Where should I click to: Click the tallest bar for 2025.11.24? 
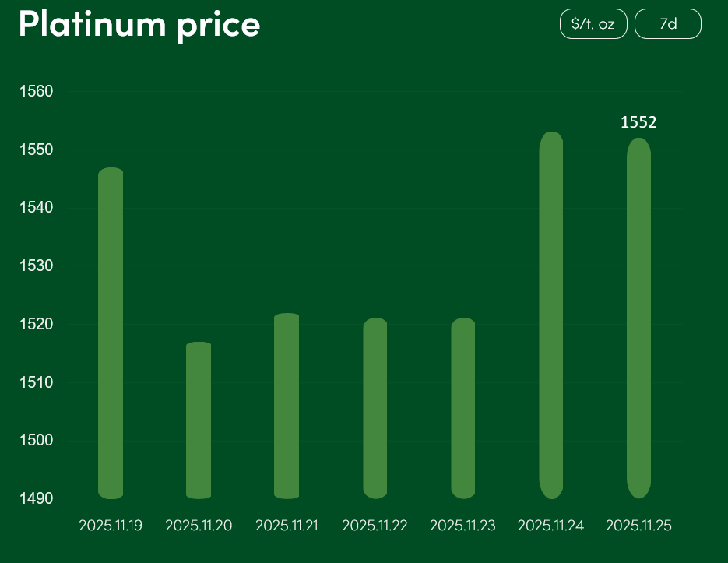coord(550,315)
